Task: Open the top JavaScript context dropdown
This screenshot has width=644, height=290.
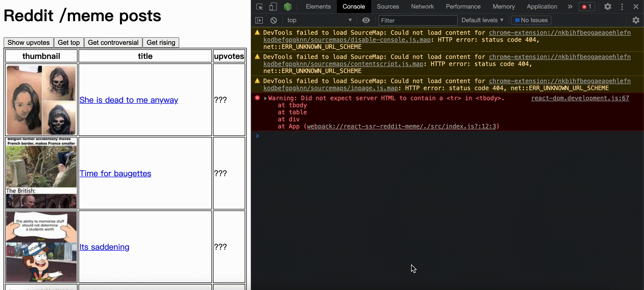Action: coord(319,20)
